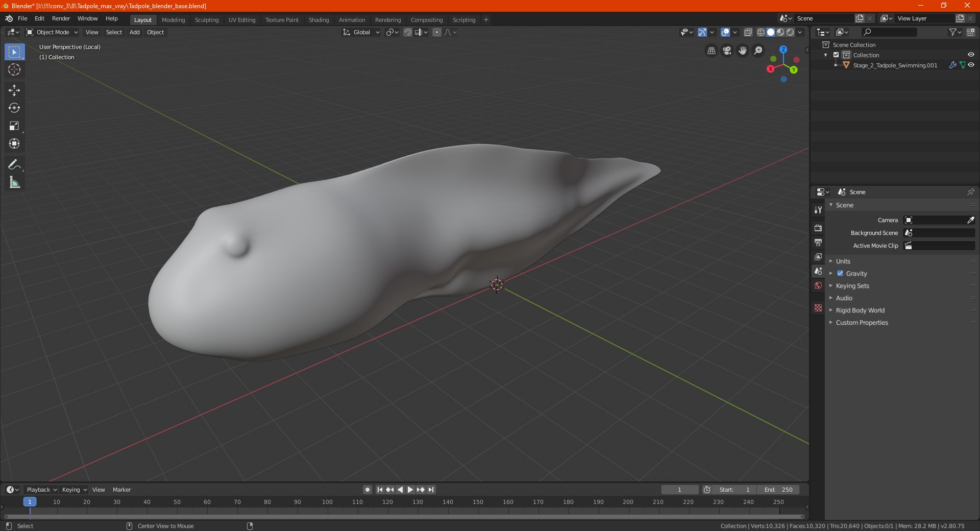The image size is (980, 531).
Task: Toggle the camera view icon
Action: [x=727, y=51]
